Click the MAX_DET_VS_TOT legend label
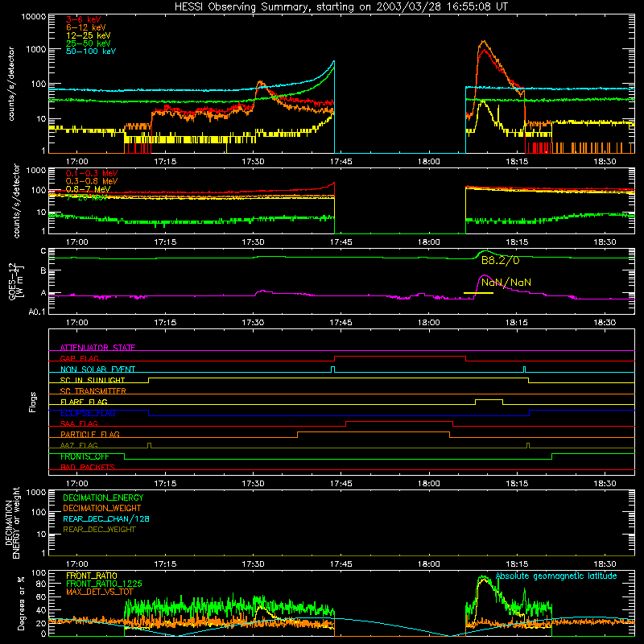Image resolution: width=644 pixels, height=644 pixels. click(x=100, y=592)
